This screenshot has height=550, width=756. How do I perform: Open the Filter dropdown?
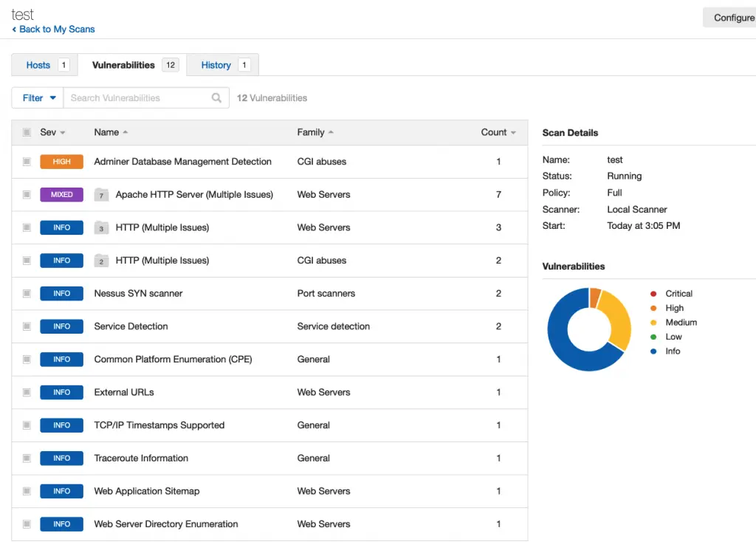tap(38, 98)
